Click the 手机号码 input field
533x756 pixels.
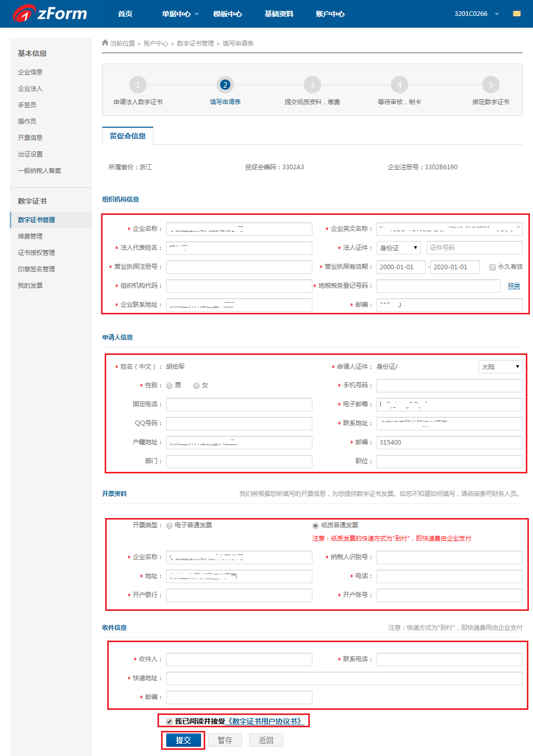coord(449,386)
